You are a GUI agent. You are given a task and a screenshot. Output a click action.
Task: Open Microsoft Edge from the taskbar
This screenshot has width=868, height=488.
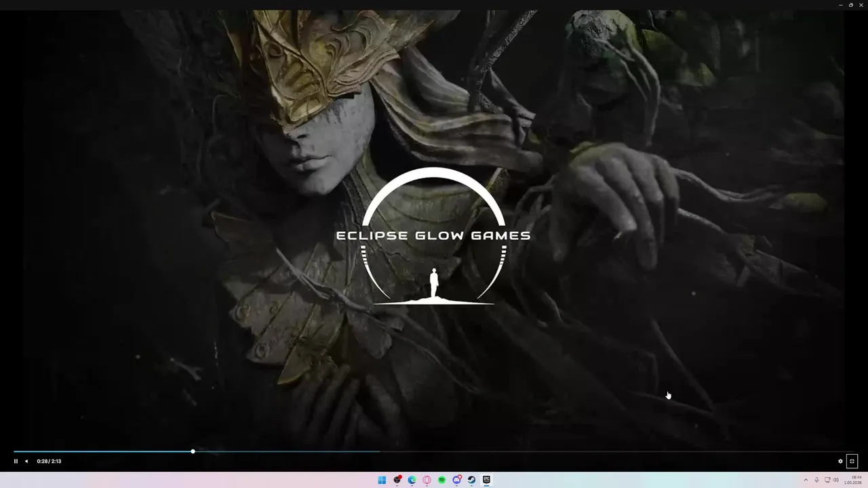point(412,480)
